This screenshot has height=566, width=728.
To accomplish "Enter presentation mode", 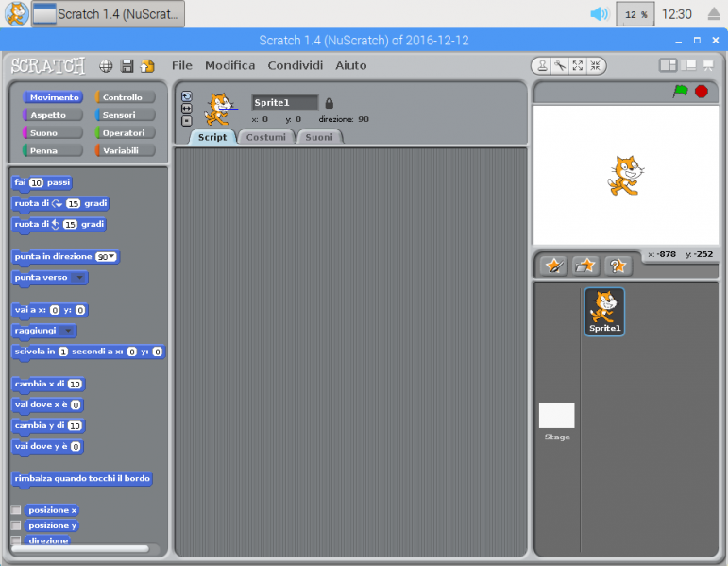I will coord(708,65).
